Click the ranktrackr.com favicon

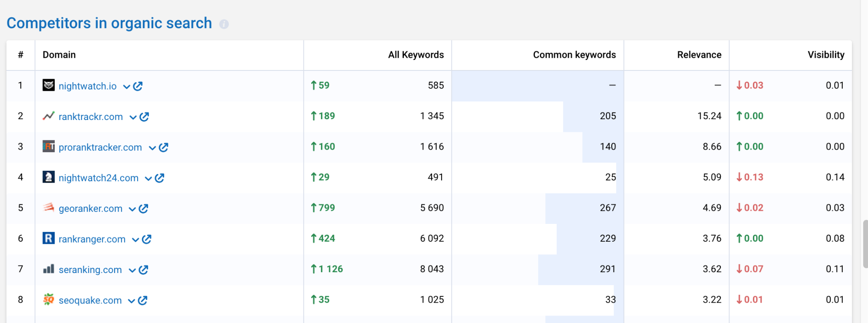[49, 116]
